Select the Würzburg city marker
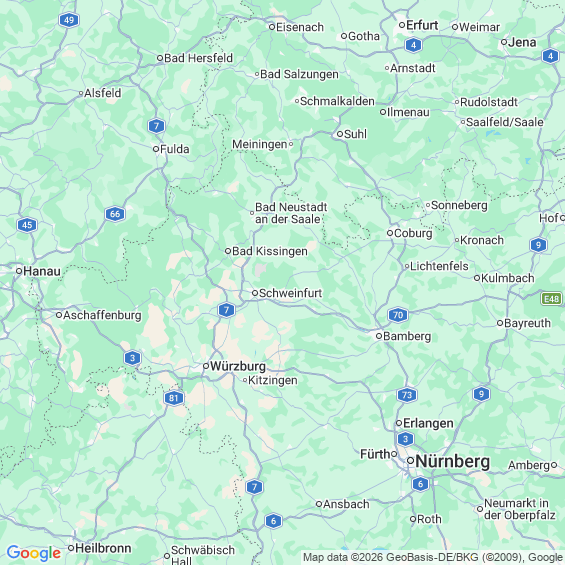Viewport: 565px width, 565px height. 206,366
